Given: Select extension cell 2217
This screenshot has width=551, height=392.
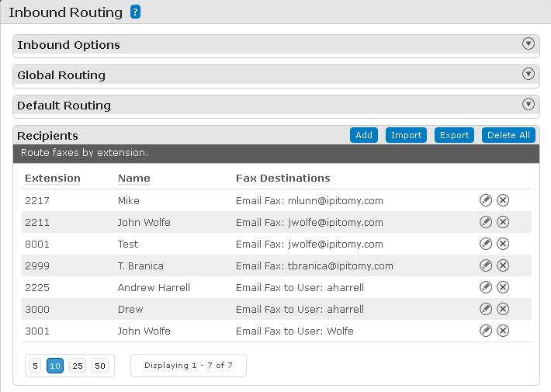Looking at the screenshot, I should 37,201.
